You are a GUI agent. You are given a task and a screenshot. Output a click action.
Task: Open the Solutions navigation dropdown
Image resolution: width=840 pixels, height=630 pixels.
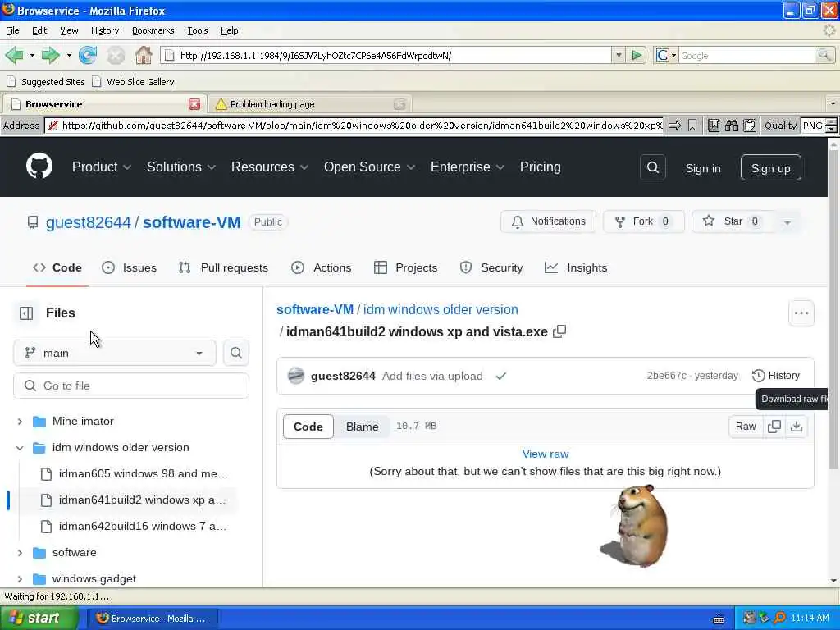click(x=181, y=167)
